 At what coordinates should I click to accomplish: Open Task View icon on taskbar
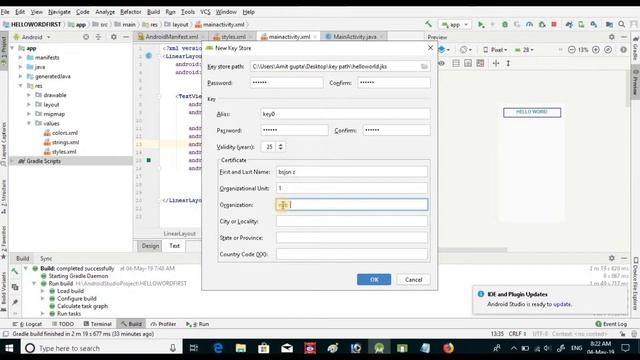point(194,348)
